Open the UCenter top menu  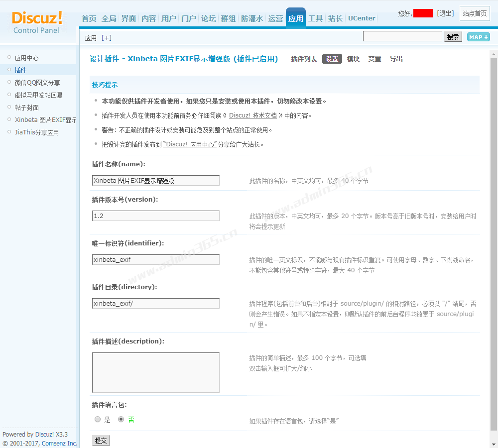tap(362, 18)
